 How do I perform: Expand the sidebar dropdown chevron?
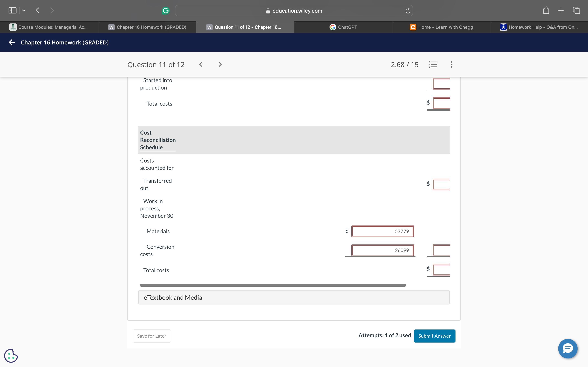[x=23, y=10]
